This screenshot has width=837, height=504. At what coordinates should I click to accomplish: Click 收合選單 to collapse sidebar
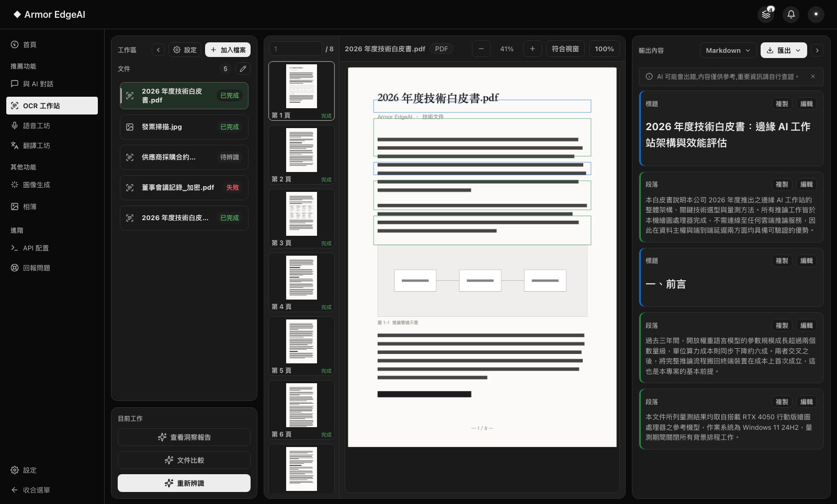52,490
